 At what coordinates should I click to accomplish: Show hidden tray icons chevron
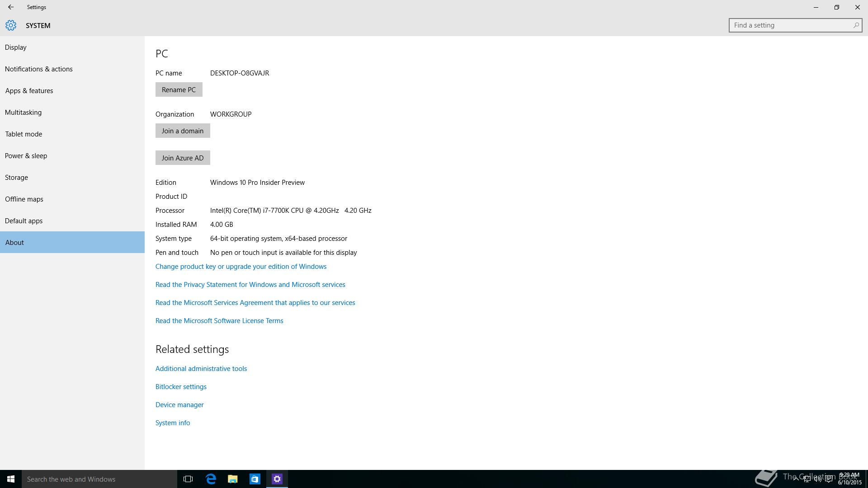point(796,479)
